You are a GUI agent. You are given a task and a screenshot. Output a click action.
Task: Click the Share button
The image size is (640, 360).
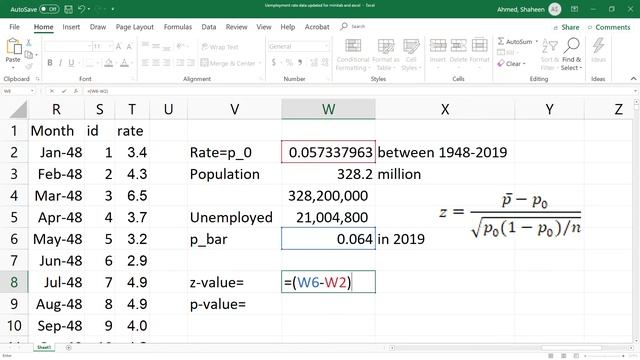(566, 27)
